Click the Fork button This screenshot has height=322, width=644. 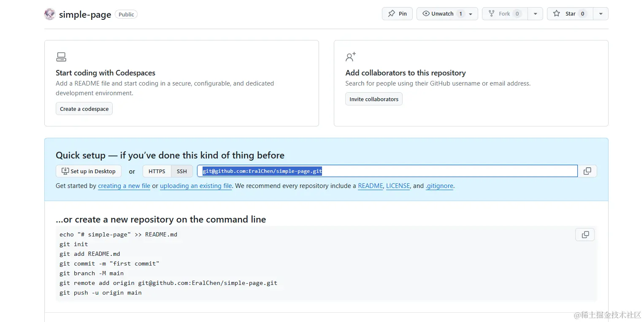[x=505, y=13]
